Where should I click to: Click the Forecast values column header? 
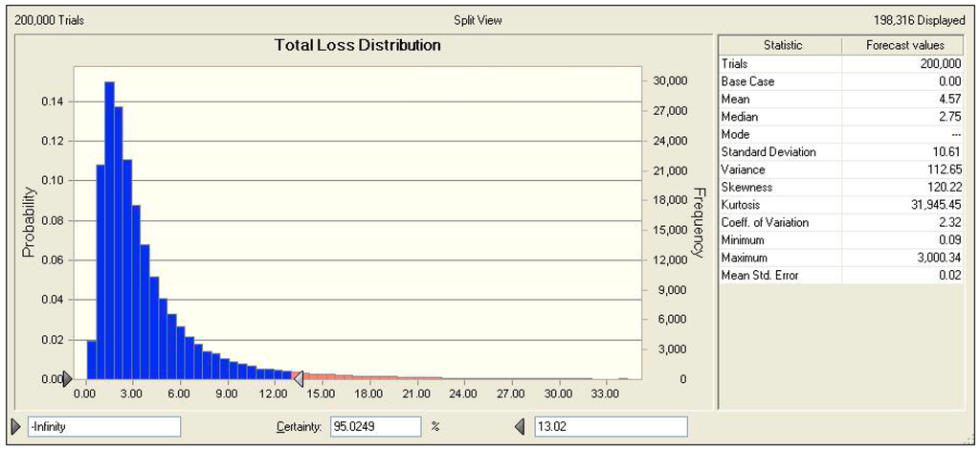point(904,45)
